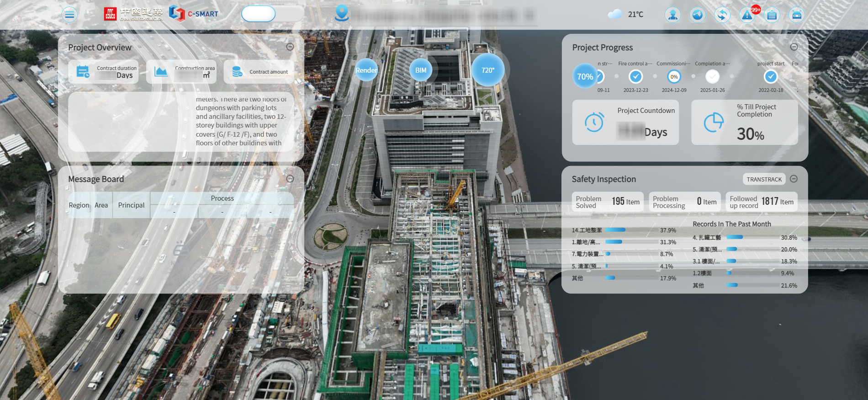Switch to the BIM view

(x=421, y=70)
